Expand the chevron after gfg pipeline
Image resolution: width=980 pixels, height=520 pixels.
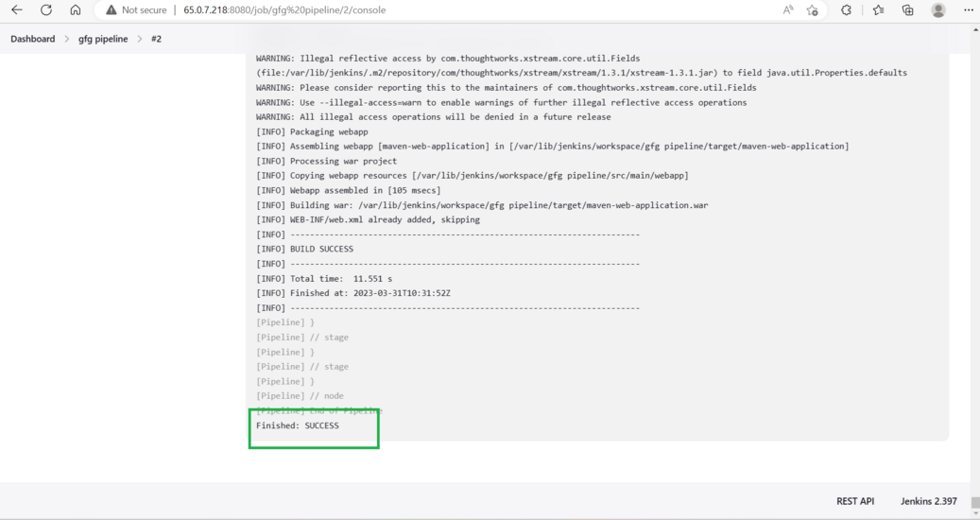tap(139, 39)
